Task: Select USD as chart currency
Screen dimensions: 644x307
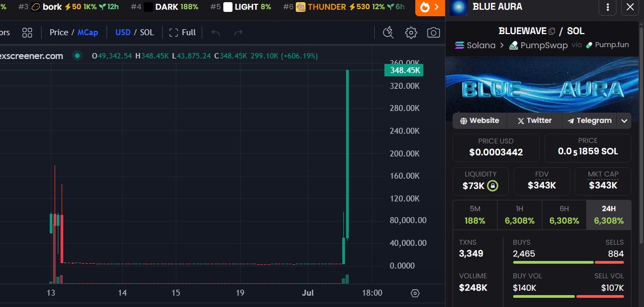Action: click(x=123, y=32)
